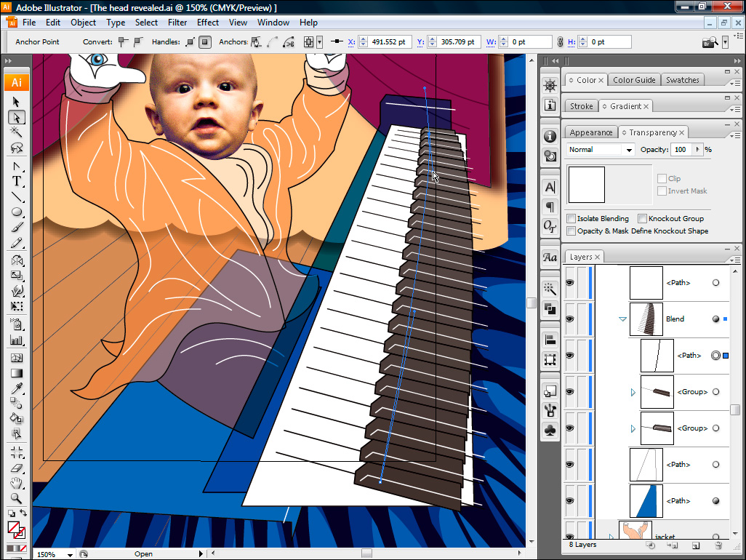Collapse the Blend sublayer triangle
Viewport: 746px width, 560px height.
pos(623,319)
